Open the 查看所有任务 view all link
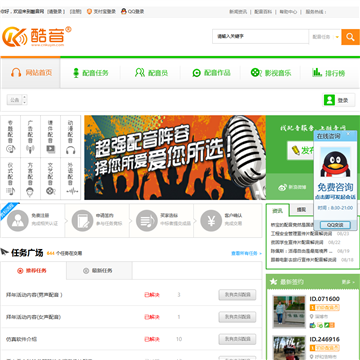Viewport: 360px width, 360px height. coord(246,253)
